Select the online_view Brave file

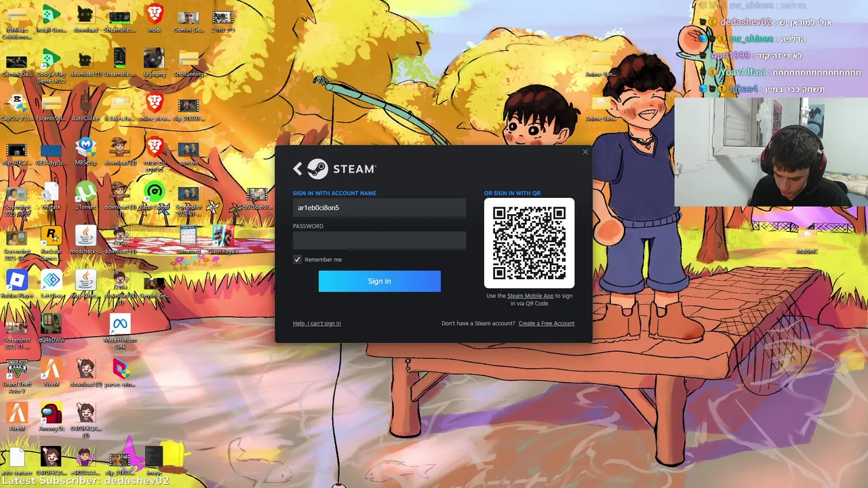click(155, 107)
